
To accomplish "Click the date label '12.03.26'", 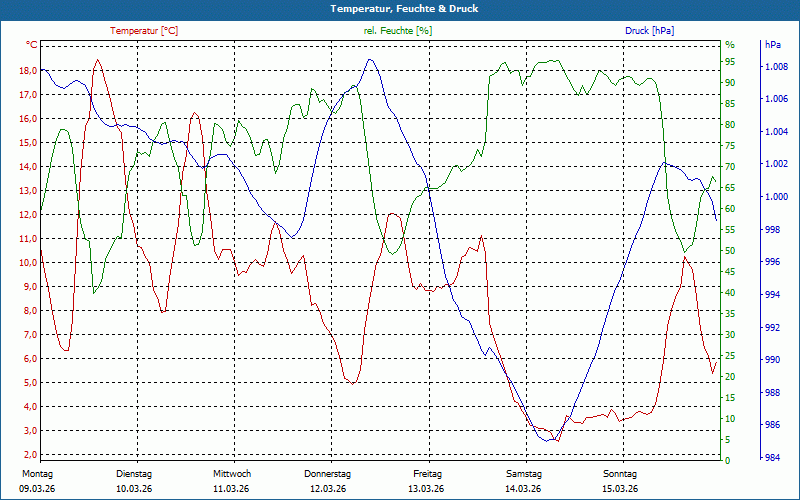I will click(x=328, y=488).
